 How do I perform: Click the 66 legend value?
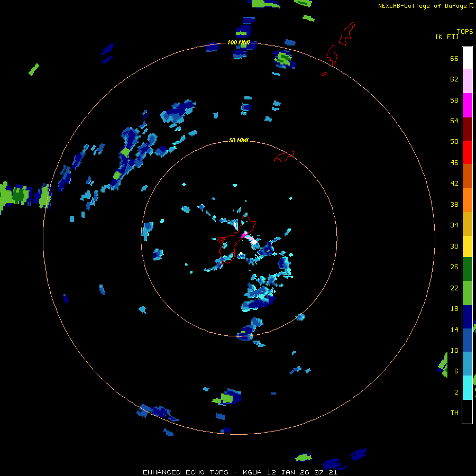454,58
